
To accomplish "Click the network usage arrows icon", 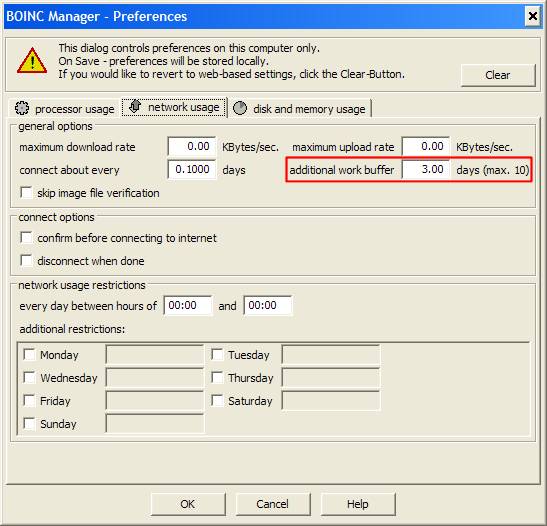I will pyautogui.click(x=135, y=106).
